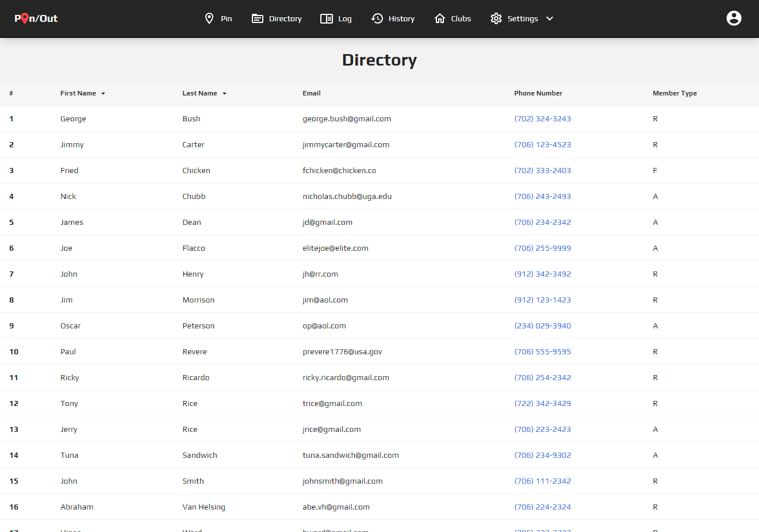Click the Member Type column header

coord(674,93)
